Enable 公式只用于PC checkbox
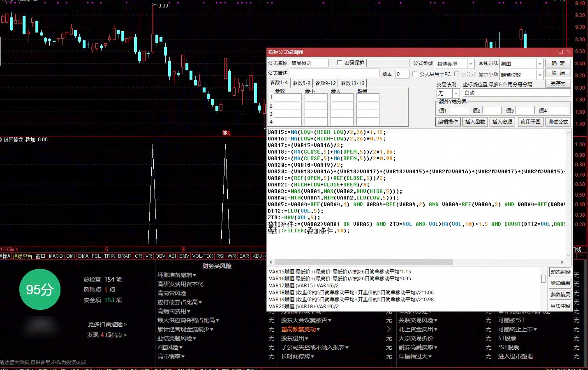This screenshot has width=588, height=370. click(x=415, y=74)
